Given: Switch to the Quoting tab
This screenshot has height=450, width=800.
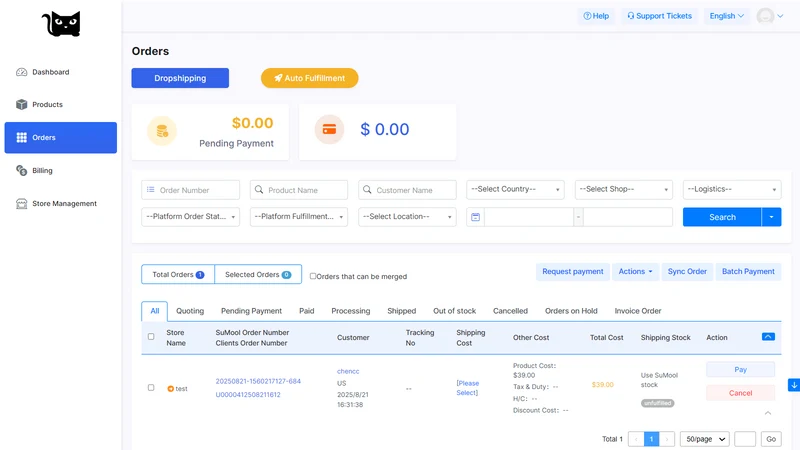Looking at the screenshot, I should (190, 311).
